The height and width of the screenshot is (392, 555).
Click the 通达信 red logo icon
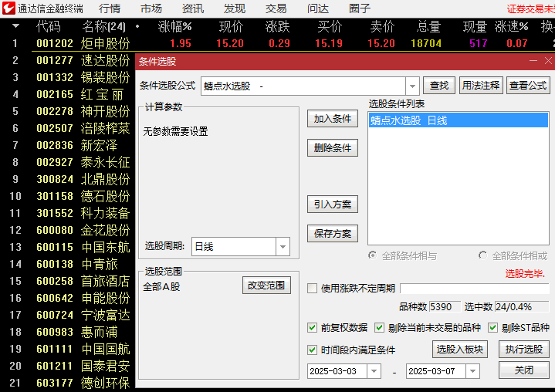[x=8, y=8]
